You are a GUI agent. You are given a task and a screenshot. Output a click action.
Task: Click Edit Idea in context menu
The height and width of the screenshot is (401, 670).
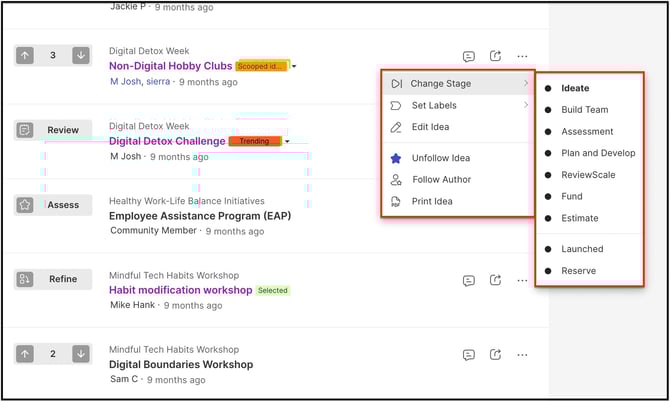click(432, 127)
